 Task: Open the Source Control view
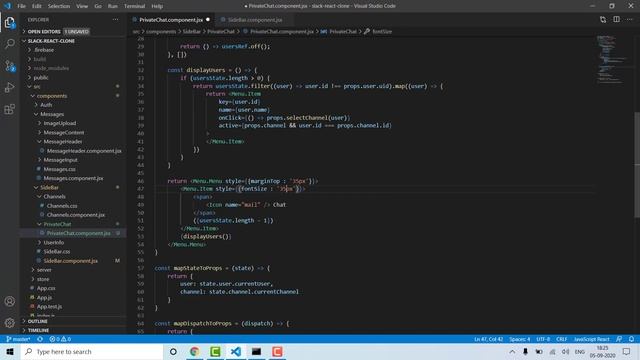(10, 66)
